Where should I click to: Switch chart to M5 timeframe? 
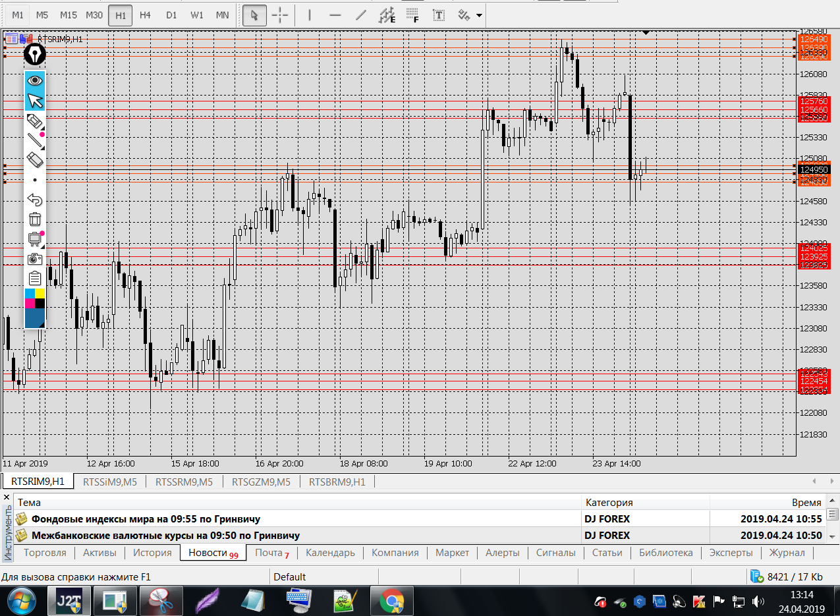[42, 14]
